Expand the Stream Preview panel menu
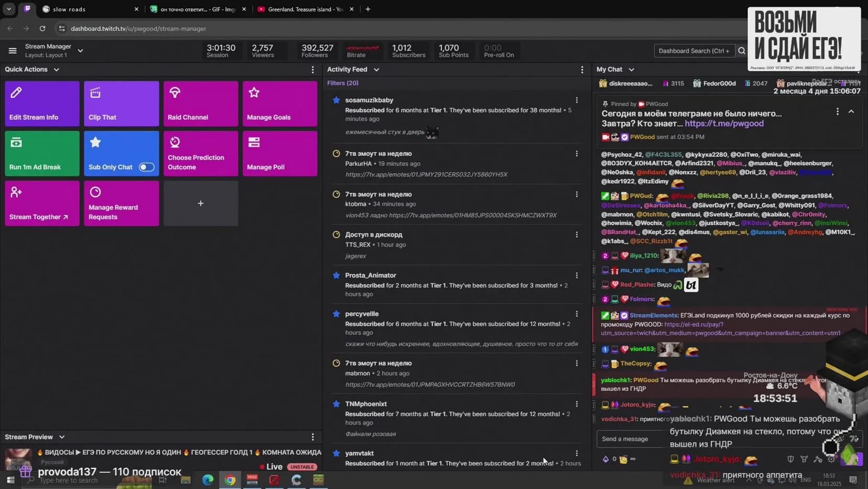Viewport: 868px width, 489px height. pos(313,437)
